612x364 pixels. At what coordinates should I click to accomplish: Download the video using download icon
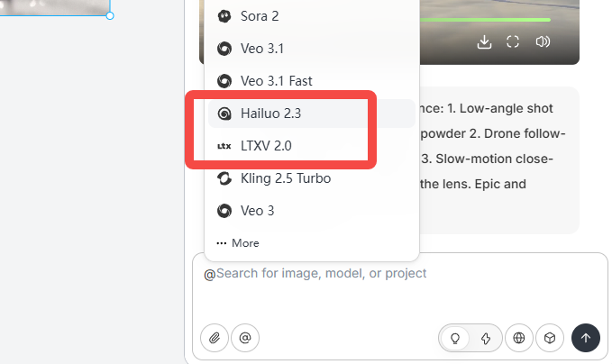tap(484, 41)
